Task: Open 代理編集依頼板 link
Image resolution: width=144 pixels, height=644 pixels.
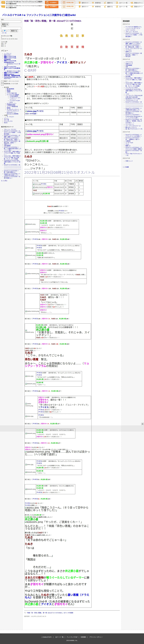Action: pyautogui.click(x=11, y=105)
